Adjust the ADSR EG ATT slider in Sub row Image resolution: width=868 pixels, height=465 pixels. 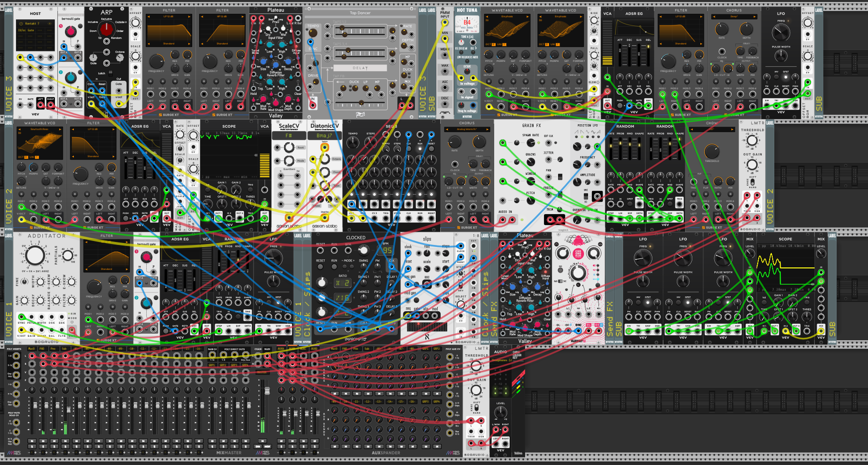[620, 55]
